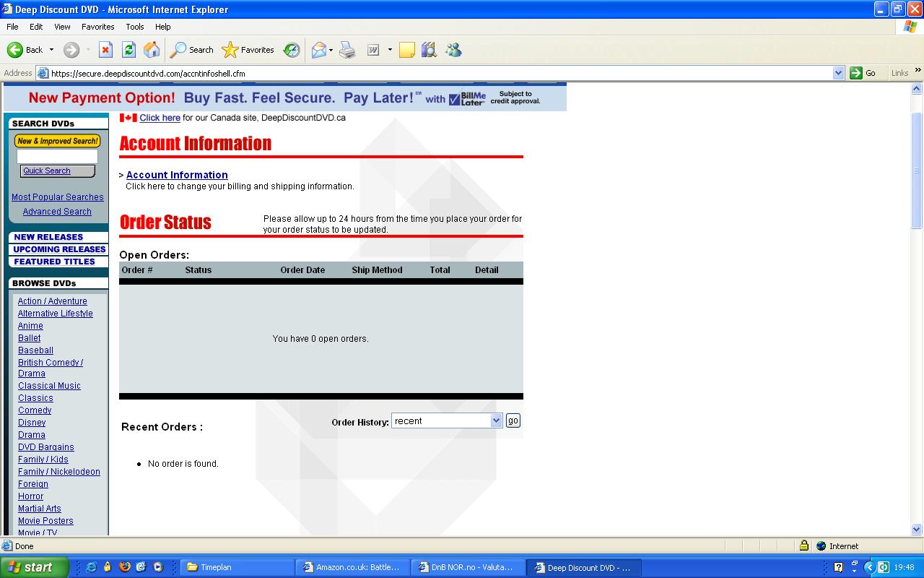Open the Account Information link

point(177,175)
